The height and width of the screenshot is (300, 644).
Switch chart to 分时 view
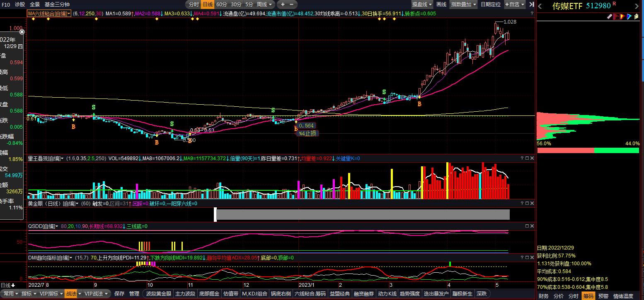(194, 5)
